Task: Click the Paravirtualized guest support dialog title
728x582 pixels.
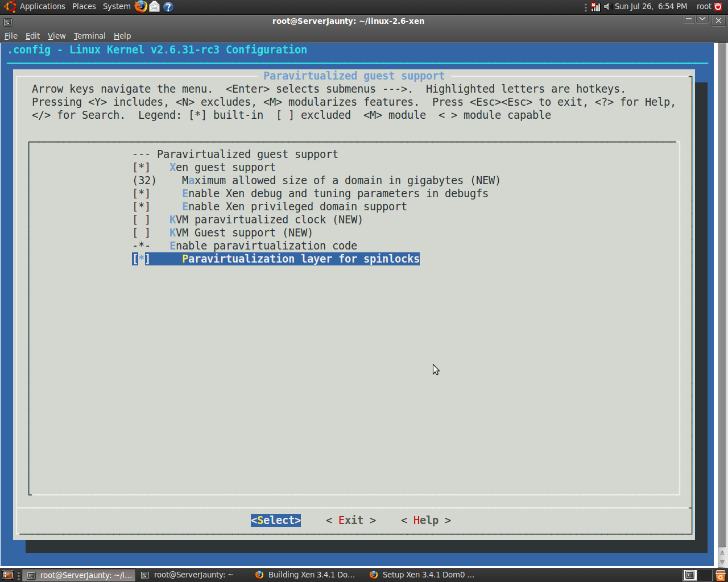Action: point(354,76)
